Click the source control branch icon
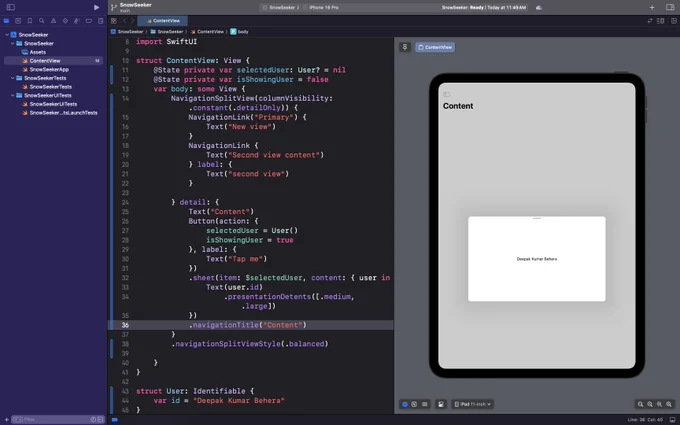 [x=114, y=7]
